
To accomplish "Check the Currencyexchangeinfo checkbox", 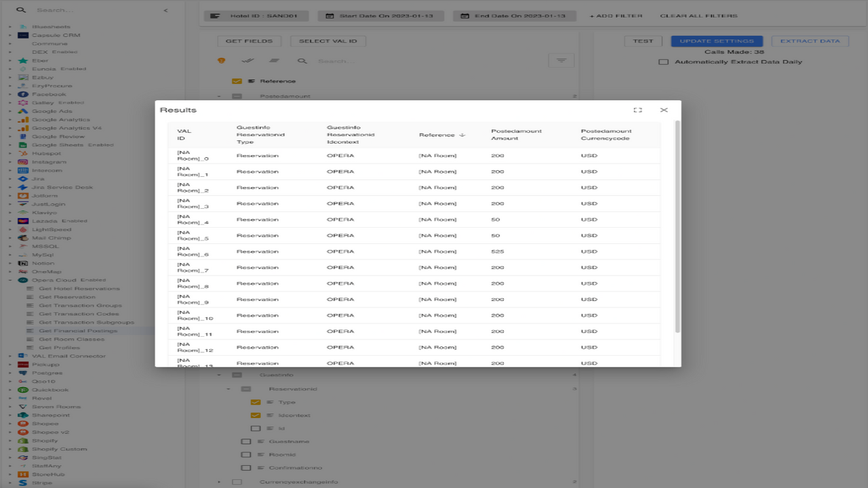I will tap(237, 482).
